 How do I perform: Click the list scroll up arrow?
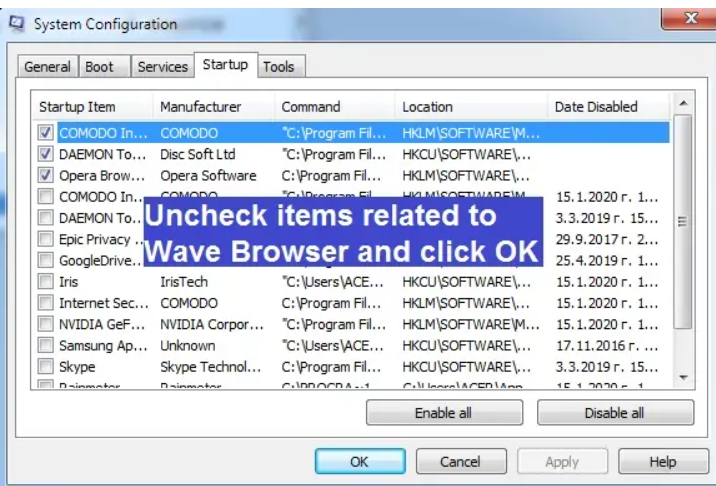pyautogui.click(x=683, y=103)
